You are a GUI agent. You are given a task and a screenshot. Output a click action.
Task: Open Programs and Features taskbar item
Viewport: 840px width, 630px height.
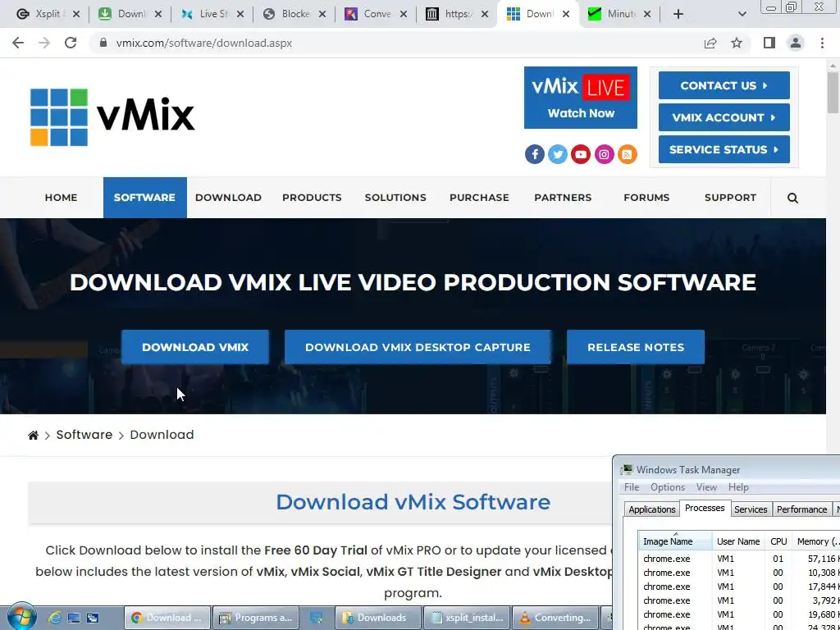[256, 618]
